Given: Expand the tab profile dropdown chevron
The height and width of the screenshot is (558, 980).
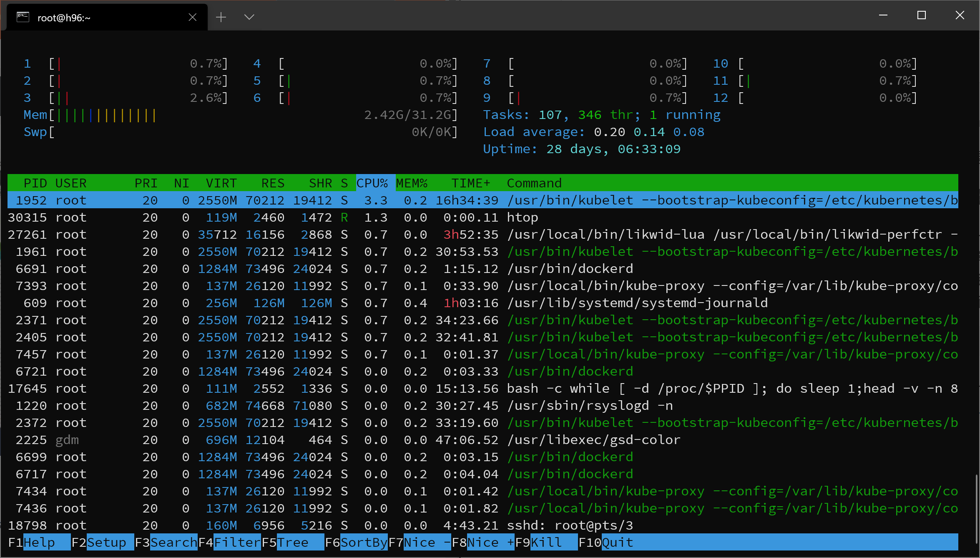Looking at the screenshot, I should click(249, 17).
